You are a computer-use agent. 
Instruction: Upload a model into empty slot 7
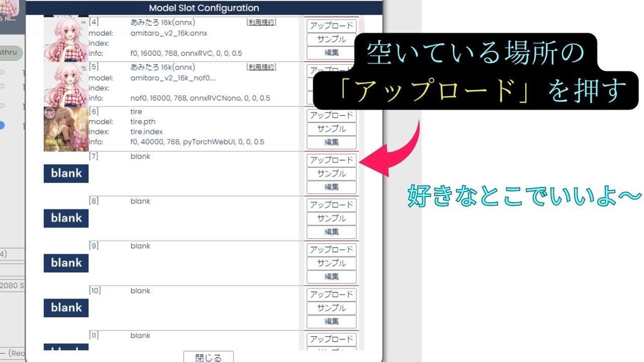331,160
